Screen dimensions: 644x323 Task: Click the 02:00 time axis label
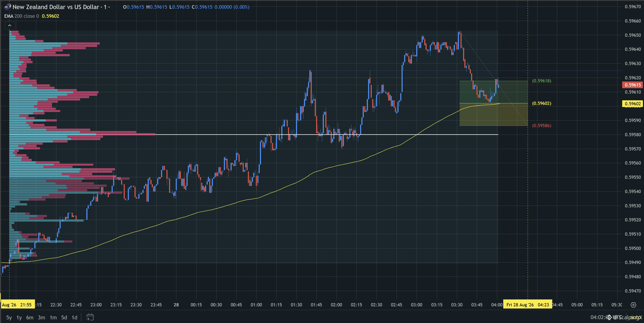click(337, 305)
